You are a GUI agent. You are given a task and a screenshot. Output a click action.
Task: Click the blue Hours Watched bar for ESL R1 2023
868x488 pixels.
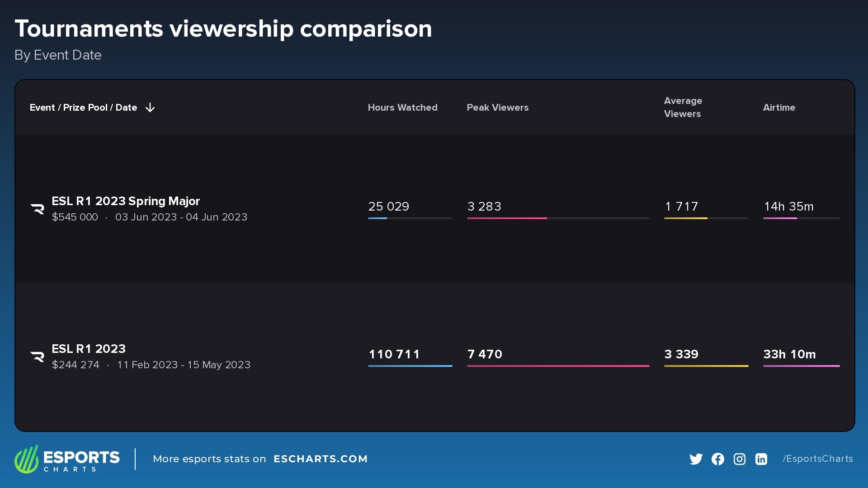tap(410, 366)
